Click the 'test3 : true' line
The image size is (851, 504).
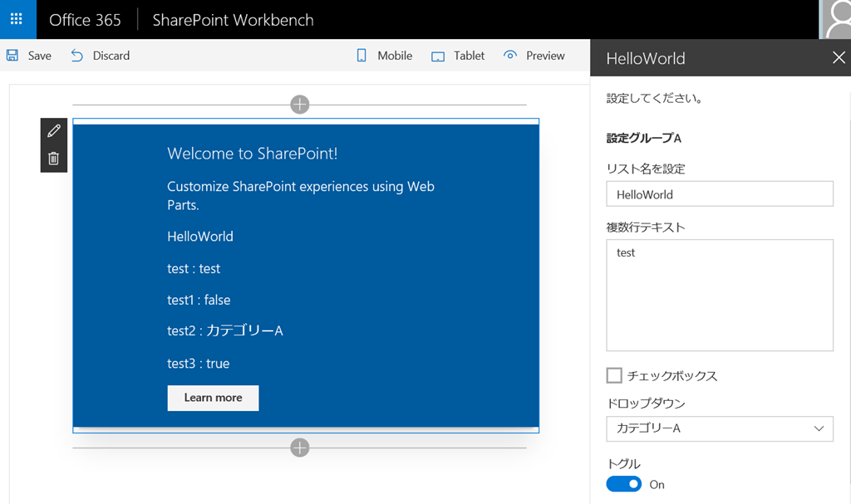click(x=198, y=364)
